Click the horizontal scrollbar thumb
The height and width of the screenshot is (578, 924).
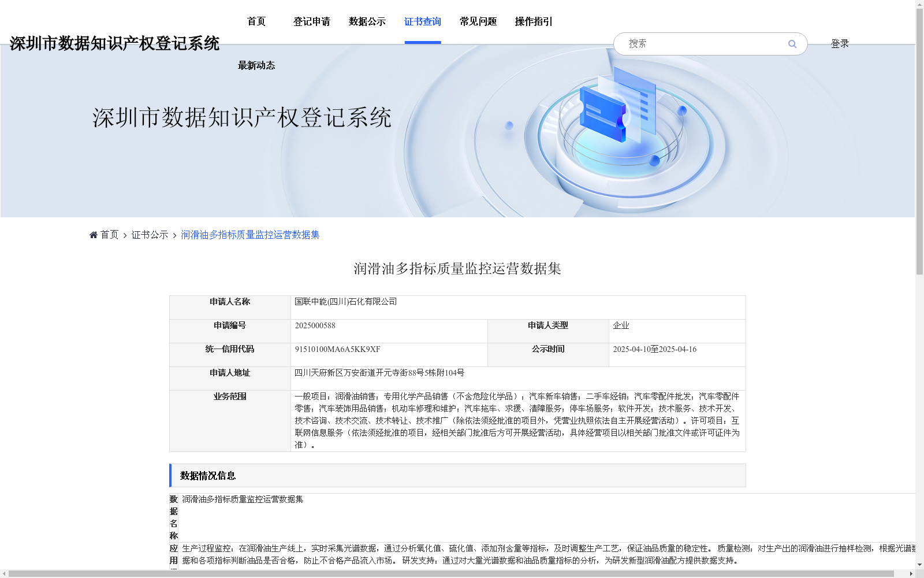tap(452, 573)
